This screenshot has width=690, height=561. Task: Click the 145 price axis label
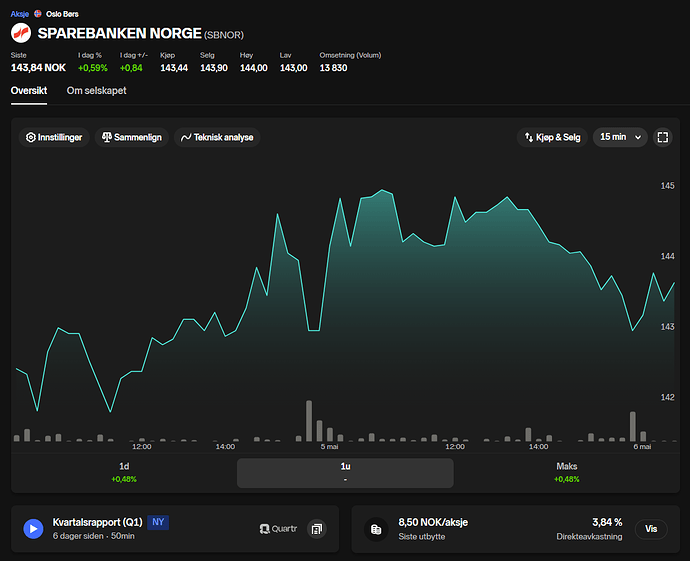click(667, 186)
